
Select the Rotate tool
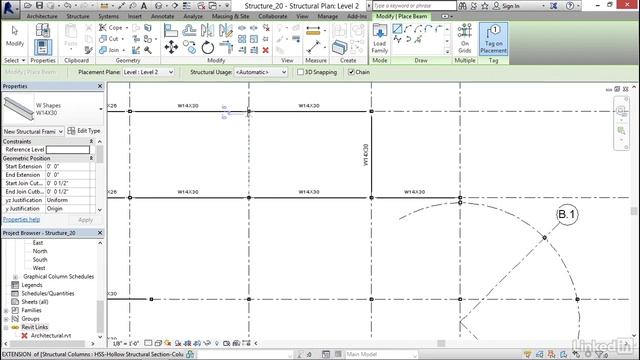point(207,47)
